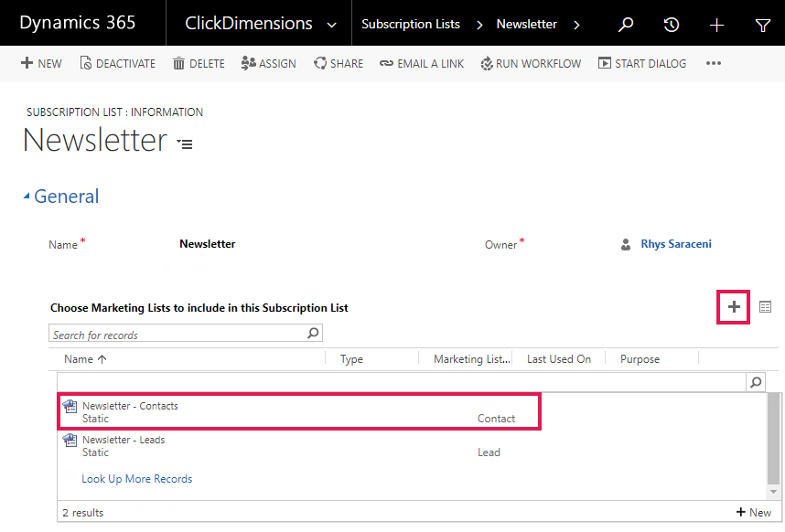Deactivate the subscription list record
The height and width of the screenshot is (532, 785).
[118, 63]
